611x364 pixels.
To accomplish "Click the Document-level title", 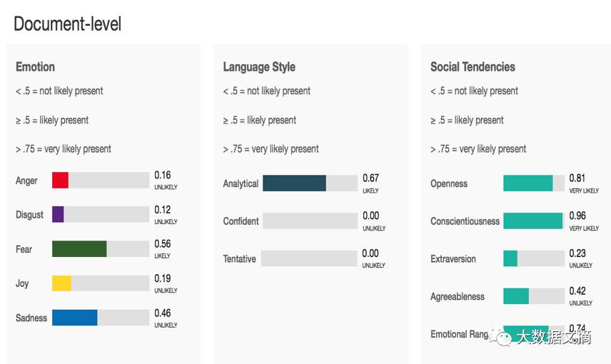I will pos(67,24).
